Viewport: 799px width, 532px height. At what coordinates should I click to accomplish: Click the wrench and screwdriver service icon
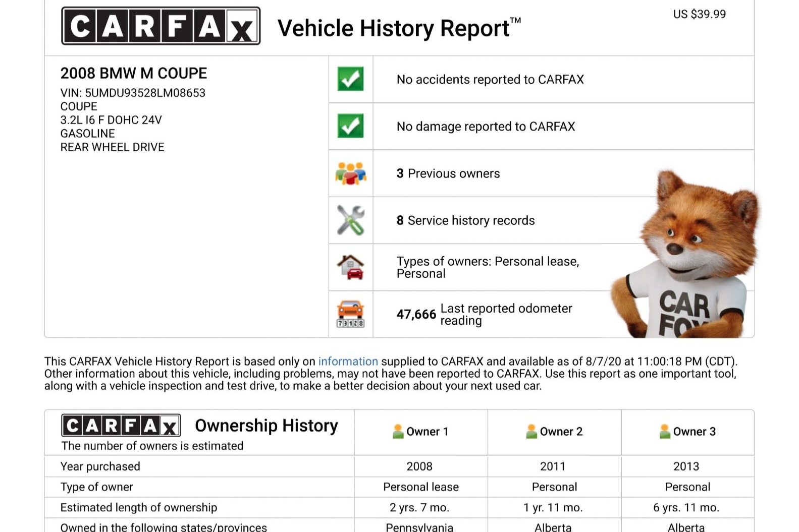(350, 220)
